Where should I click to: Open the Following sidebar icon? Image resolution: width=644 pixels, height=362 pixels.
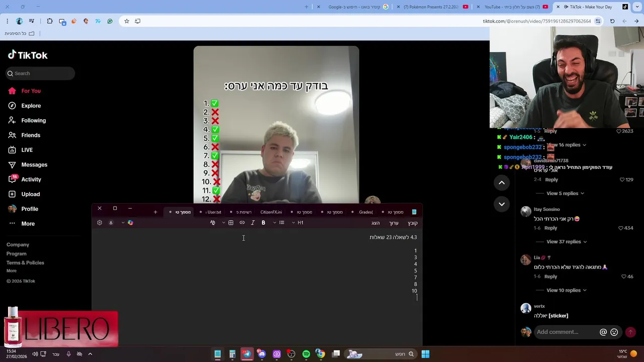(12, 120)
